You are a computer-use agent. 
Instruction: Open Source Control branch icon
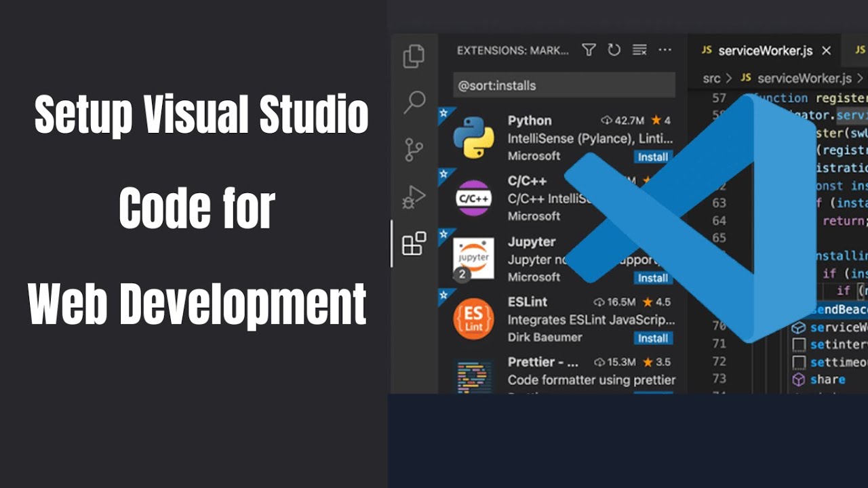click(414, 149)
